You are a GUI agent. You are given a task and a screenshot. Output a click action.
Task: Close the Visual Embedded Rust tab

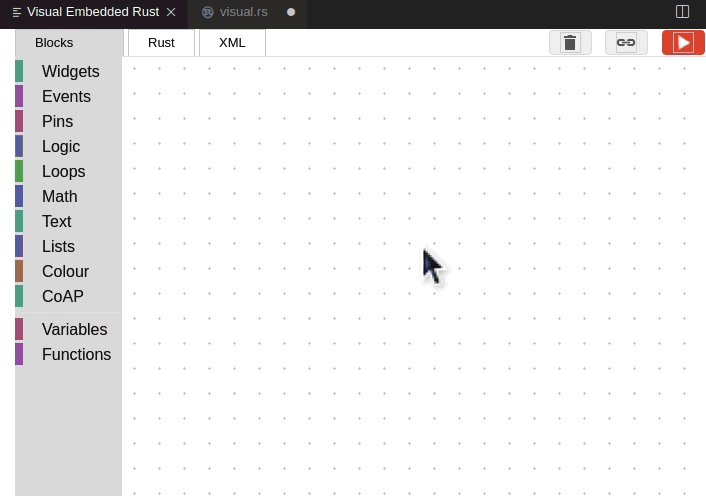tap(171, 12)
